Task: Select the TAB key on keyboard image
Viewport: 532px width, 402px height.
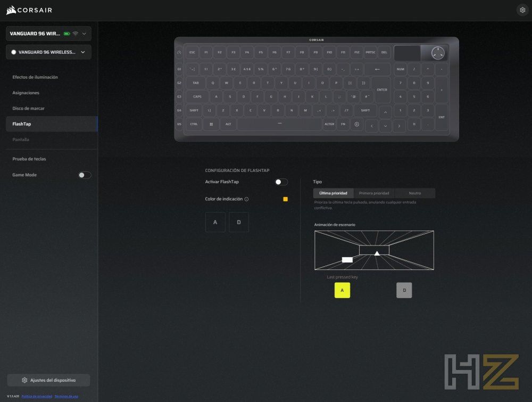Action: (x=196, y=83)
